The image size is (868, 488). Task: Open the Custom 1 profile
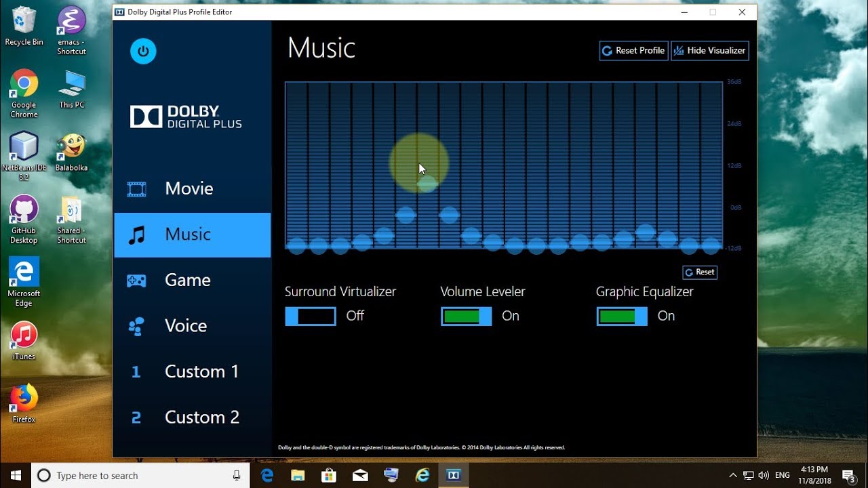click(x=202, y=371)
